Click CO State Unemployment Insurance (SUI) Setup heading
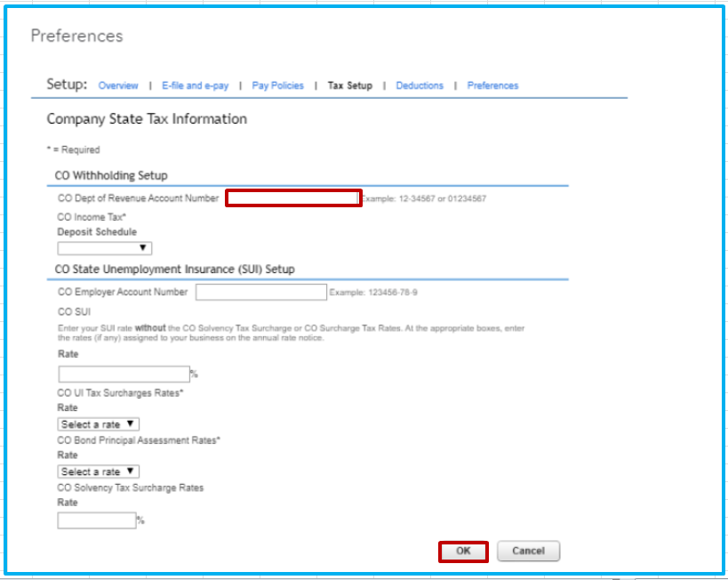728x580 pixels. point(174,270)
